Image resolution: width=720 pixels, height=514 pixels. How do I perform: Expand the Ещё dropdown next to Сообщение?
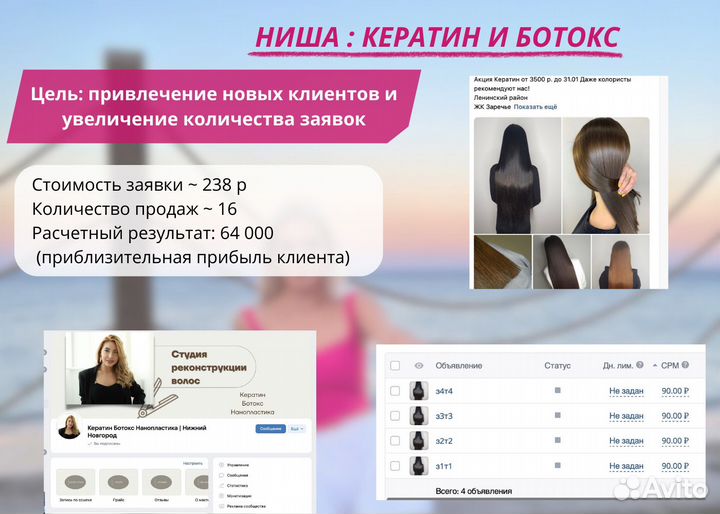point(297,429)
